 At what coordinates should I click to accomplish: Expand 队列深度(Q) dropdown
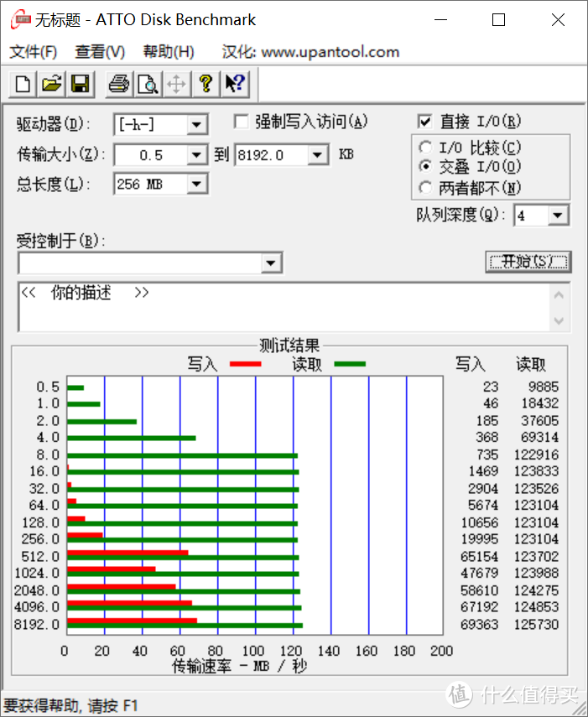(558, 216)
